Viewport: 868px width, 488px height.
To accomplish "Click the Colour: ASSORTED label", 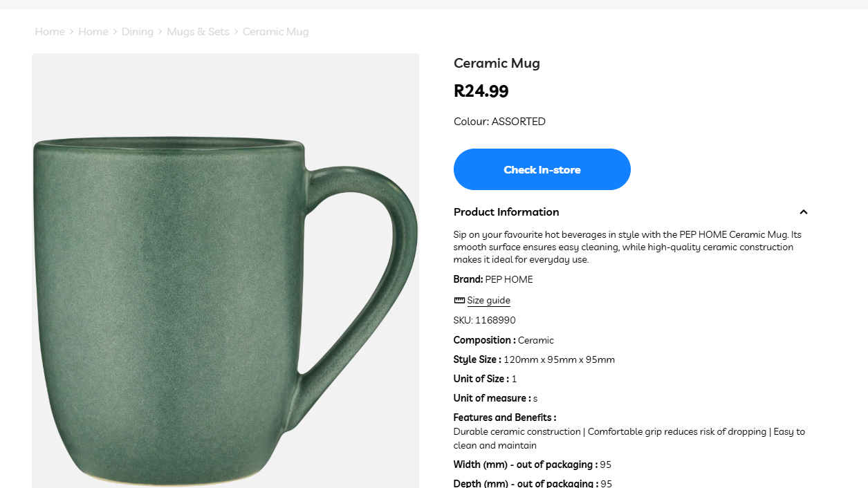I will click(x=499, y=122).
